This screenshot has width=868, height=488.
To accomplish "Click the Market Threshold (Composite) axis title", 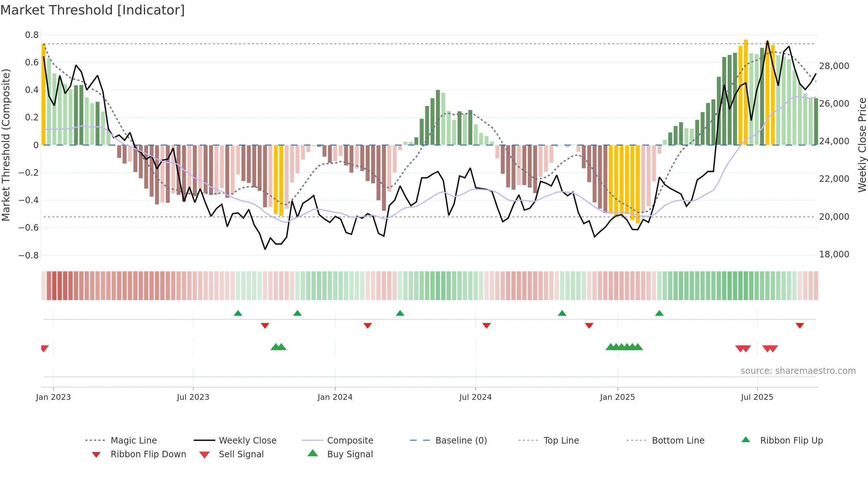I will [6, 145].
